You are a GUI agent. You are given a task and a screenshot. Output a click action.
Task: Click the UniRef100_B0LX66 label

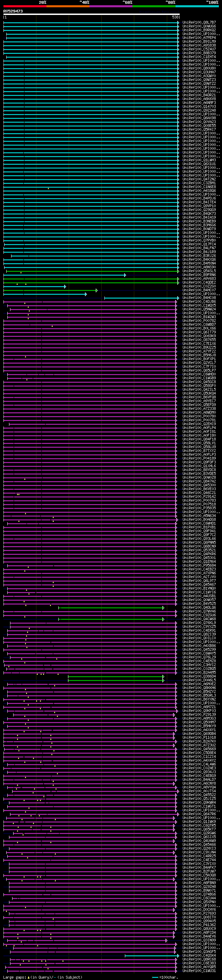(x=199, y=328)
